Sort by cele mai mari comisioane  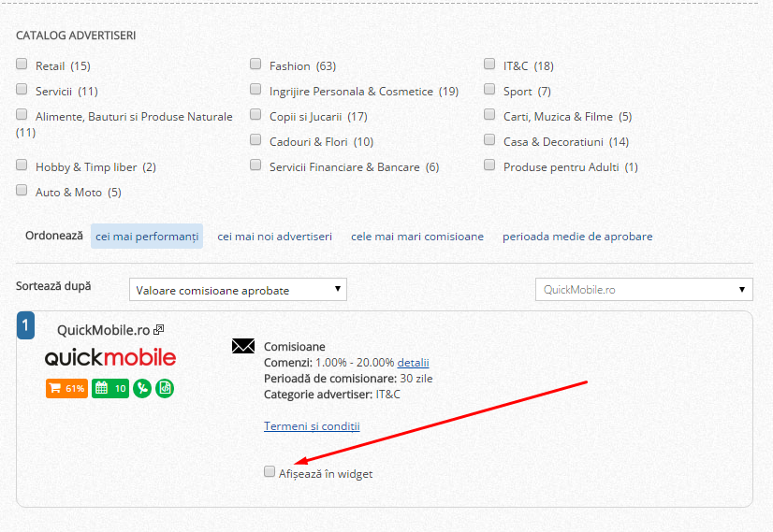pos(417,237)
